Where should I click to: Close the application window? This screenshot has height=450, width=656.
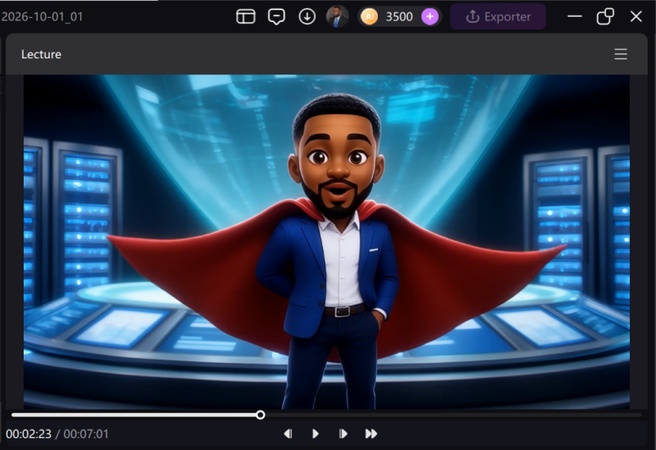(x=636, y=17)
